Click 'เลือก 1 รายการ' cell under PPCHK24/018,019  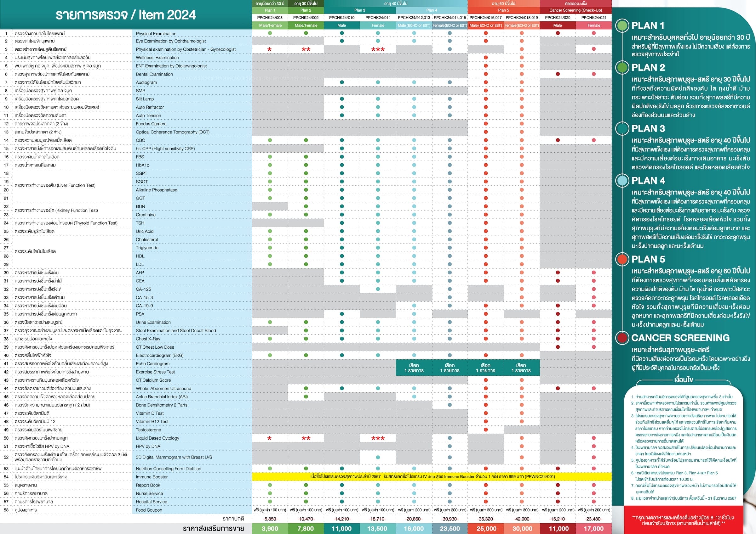pyautogui.click(x=521, y=368)
